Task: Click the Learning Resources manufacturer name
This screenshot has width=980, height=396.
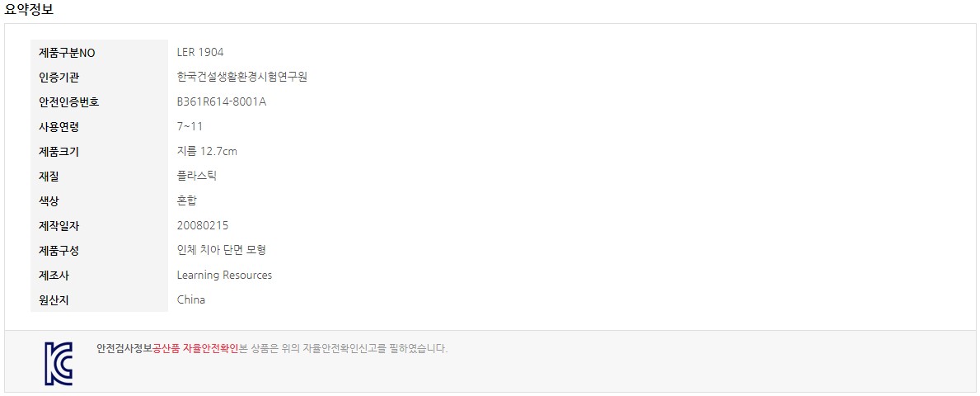Action: [x=224, y=276]
